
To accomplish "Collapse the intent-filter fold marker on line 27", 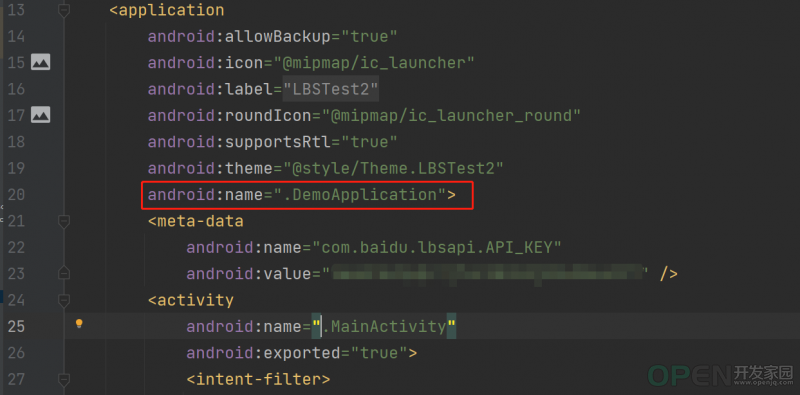I will pyautogui.click(x=64, y=379).
